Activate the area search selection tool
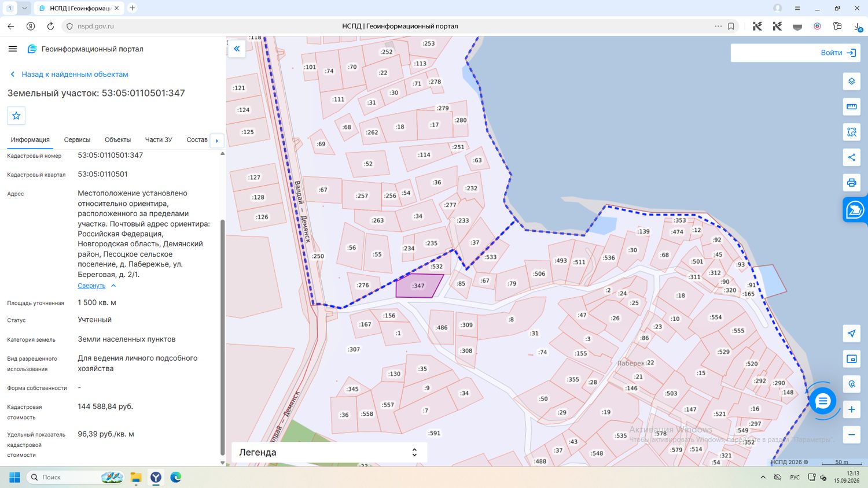The width and height of the screenshot is (868, 488). (851, 132)
